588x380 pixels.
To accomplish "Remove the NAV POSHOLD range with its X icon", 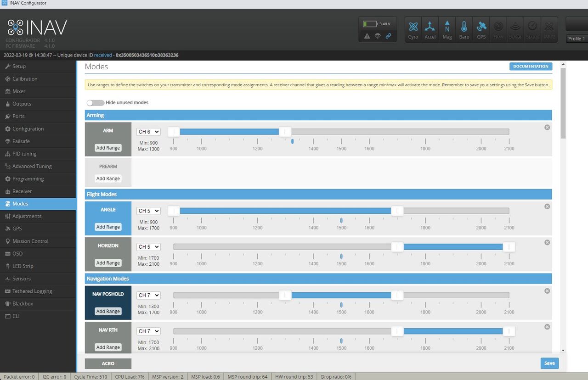I will pyautogui.click(x=547, y=291).
